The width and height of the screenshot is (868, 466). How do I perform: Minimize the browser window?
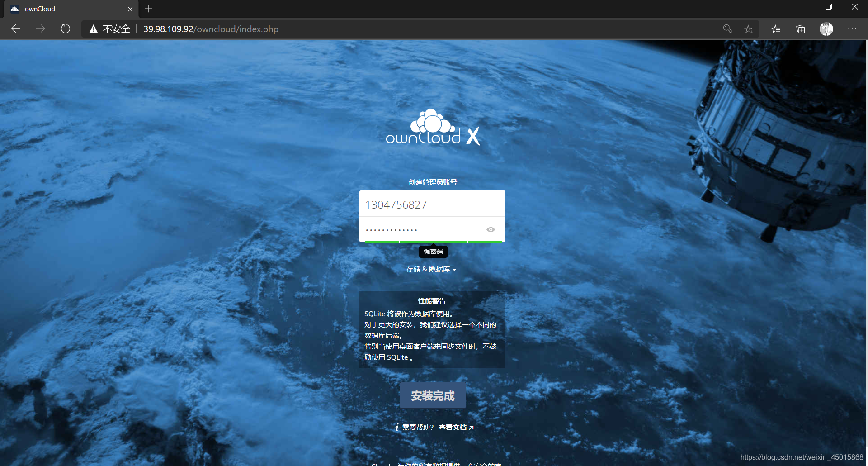click(803, 7)
